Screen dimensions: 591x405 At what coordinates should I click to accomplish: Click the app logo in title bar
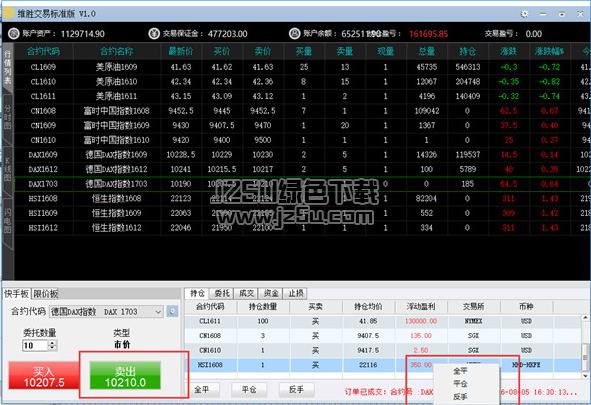pyautogui.click(x=8, y=14)
